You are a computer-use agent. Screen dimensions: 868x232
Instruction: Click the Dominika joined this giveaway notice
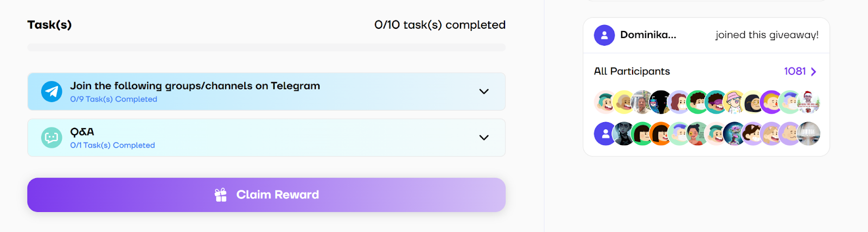pyautogui.click(x=706, y=35)
